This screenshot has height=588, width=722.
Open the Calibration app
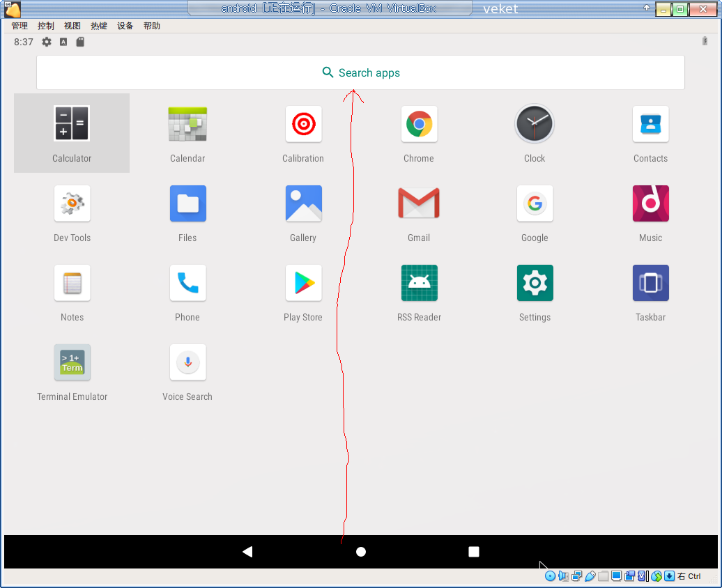pos(303,133)
